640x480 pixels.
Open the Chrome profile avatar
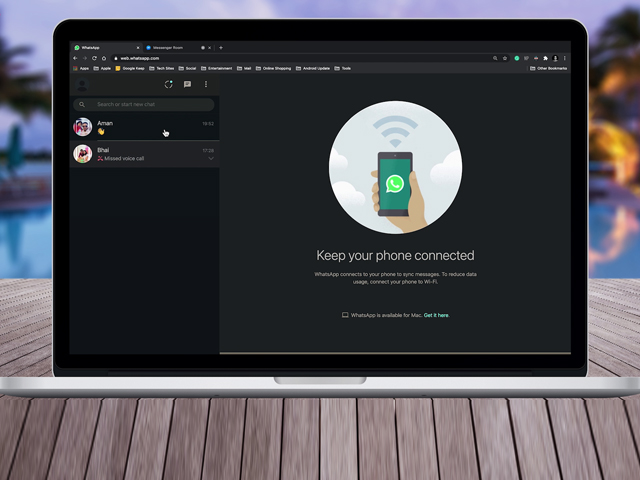[555, 58]
